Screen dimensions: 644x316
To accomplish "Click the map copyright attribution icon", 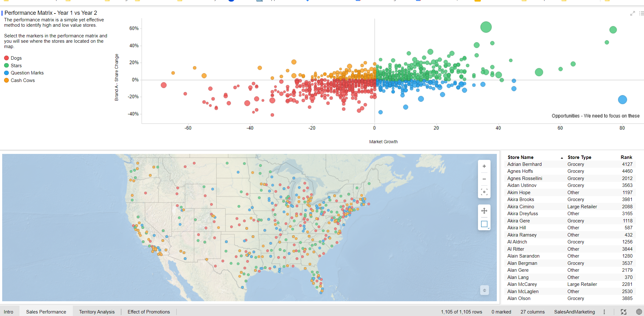I will click(x=484, y=290).
